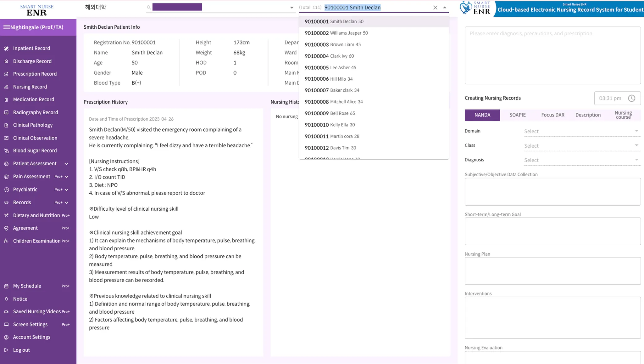
Task: Click the Medication Record icon
Action: tap(6, 100)
